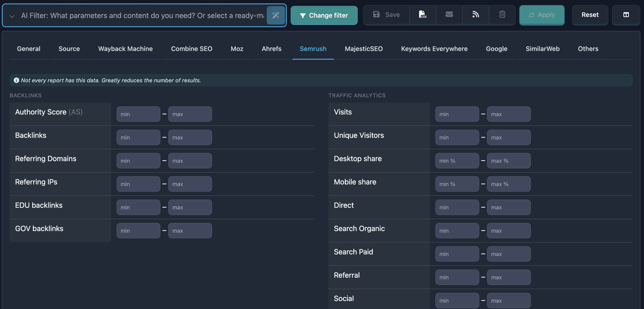Click Authority Score max field
This screenshot has height=309, width=644.
click(x=190, y=114)
